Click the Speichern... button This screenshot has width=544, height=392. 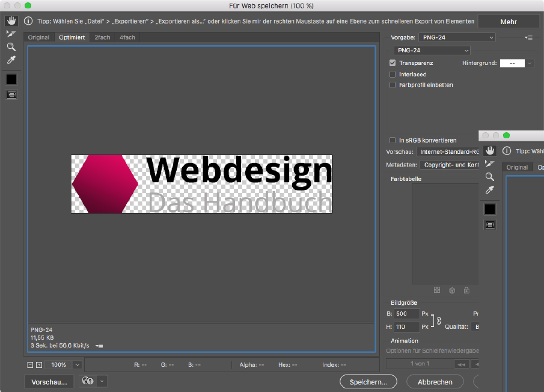[x=368, y=382]
